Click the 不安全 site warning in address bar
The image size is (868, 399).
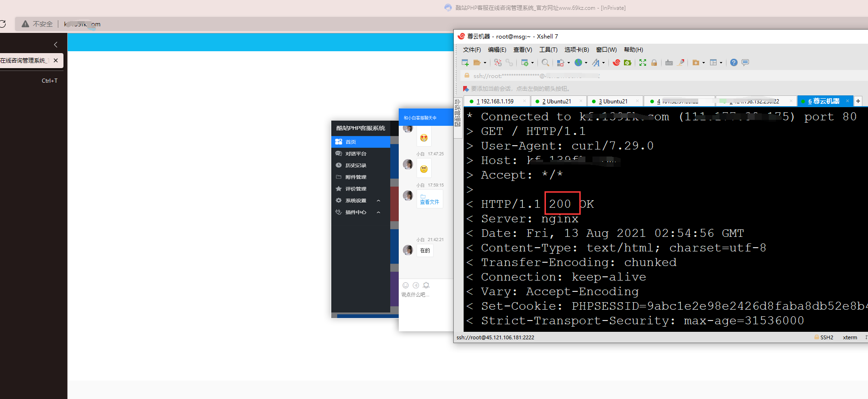[37, 24]
